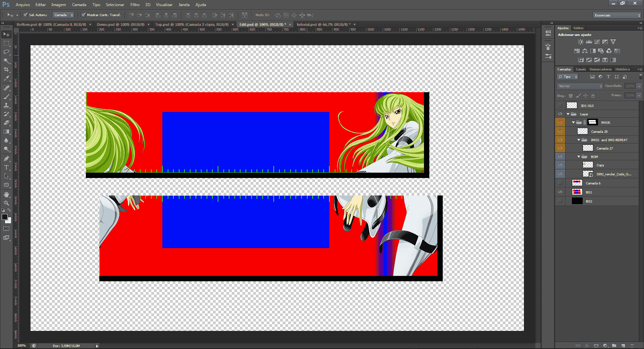Collapse the Layer group
This screenshot has height=349, width=644.
pos(568,114)
